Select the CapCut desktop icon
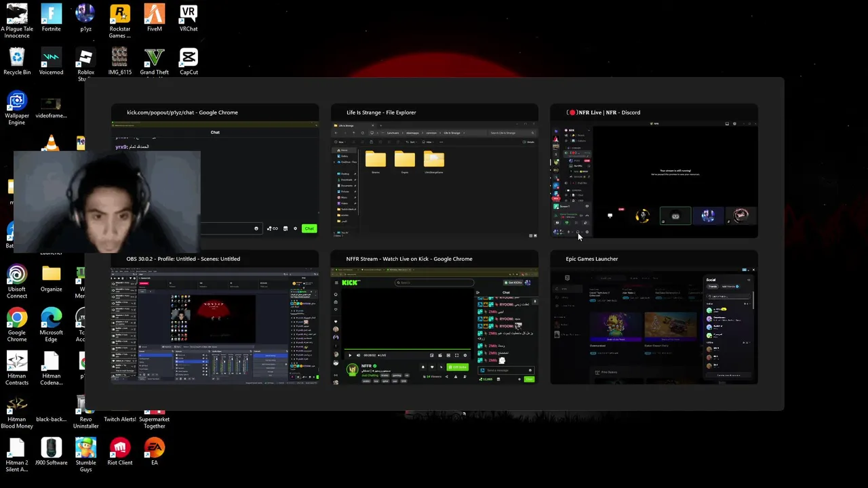The height and width of the screenshot is (488, 868). 189,61
